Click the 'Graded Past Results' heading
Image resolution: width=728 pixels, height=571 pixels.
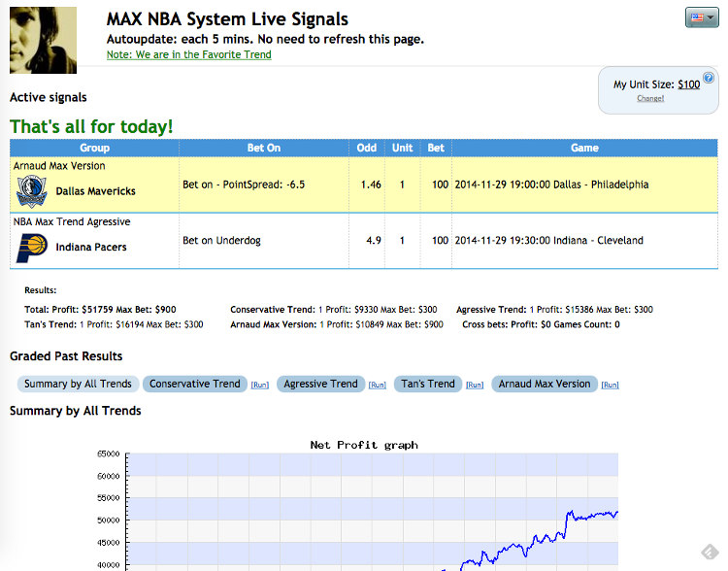pos(66,356)
